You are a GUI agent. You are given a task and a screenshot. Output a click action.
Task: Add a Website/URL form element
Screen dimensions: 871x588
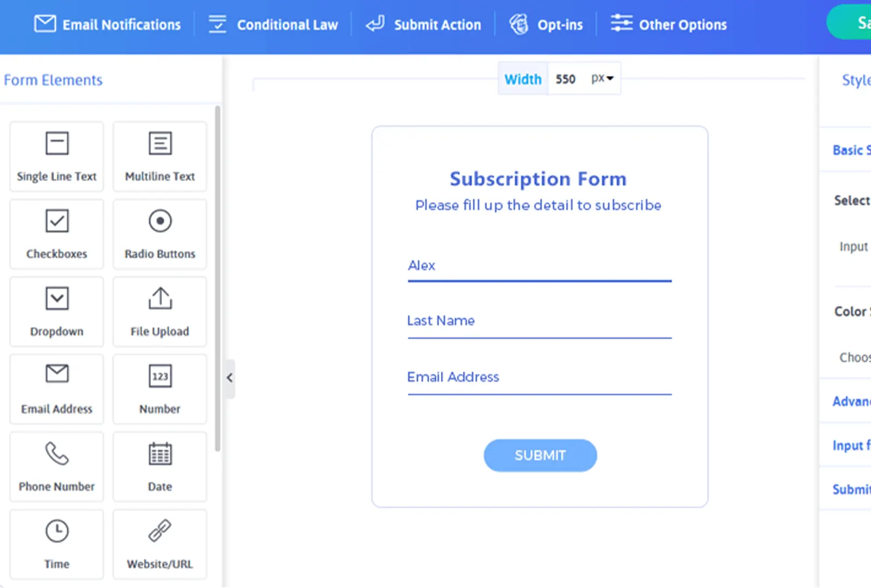159,544
